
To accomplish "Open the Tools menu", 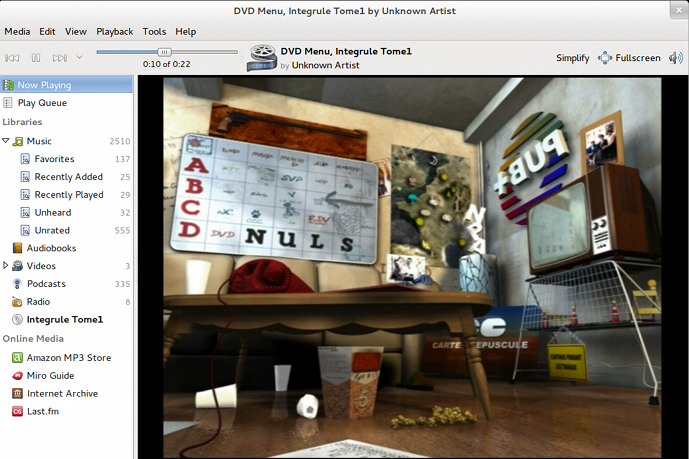I will tap(154, 32).
